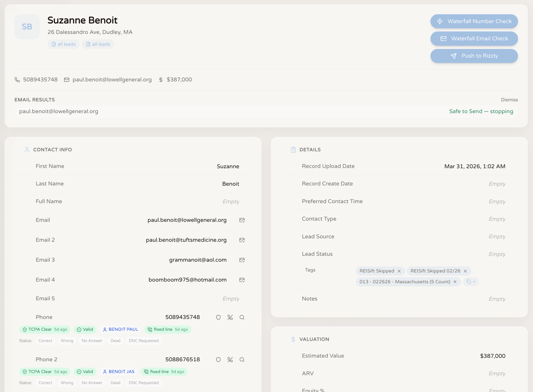Click the shield icon beside Phone 5089435748
The width and height of the screenshot is (533, 392).
click(x=218, y=317)
